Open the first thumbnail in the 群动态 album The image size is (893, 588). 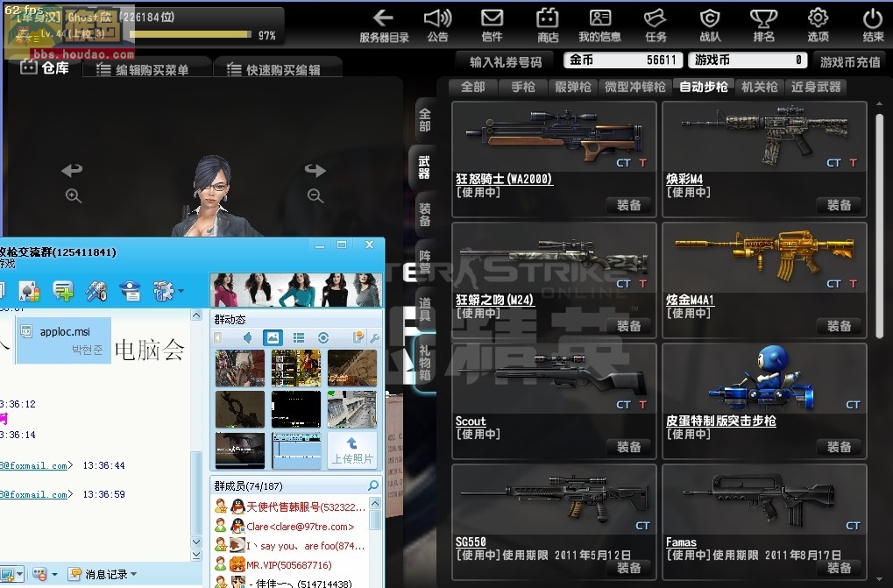coord(240,368)
